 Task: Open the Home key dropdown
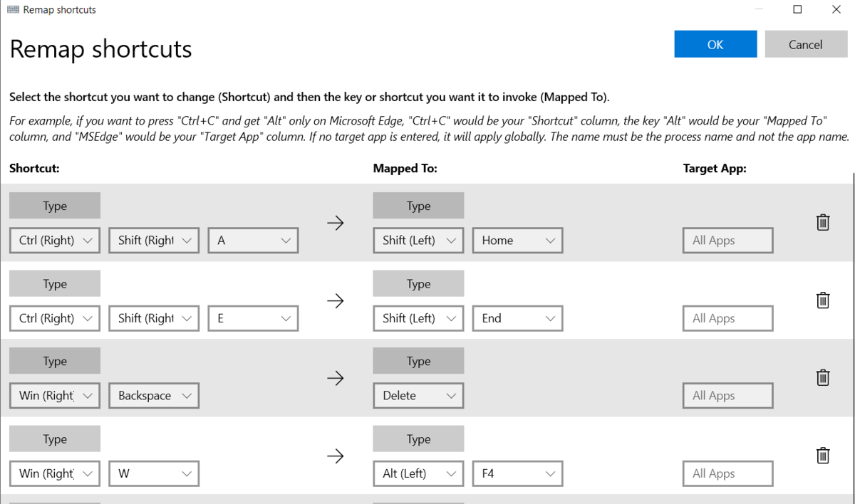pos(518,241)
